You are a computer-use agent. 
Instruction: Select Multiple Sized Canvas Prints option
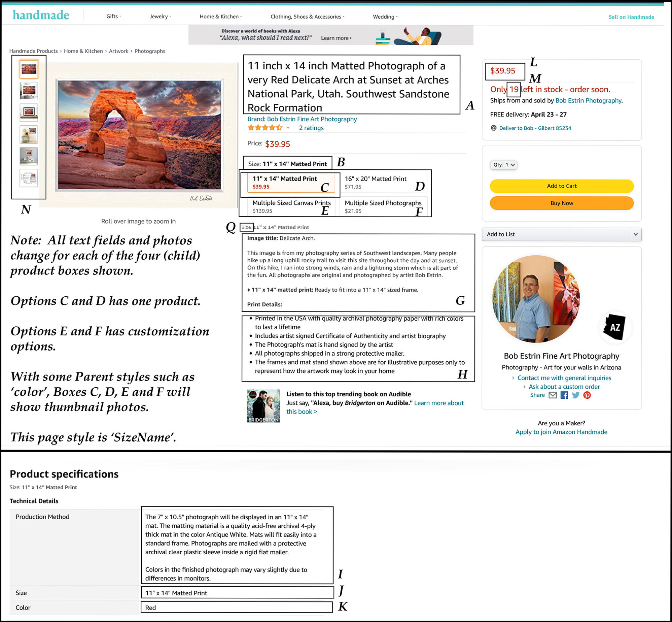pyautogui.click(x=291, y=206)
